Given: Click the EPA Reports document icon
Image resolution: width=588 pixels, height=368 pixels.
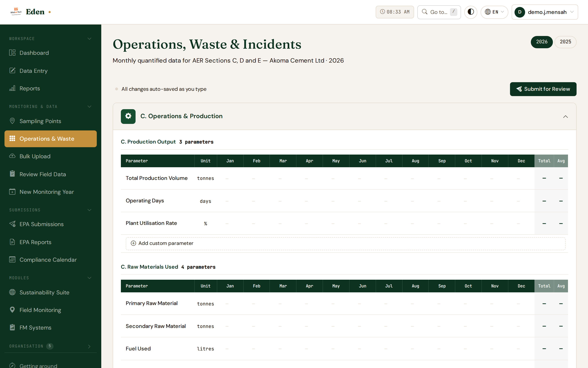Looking at the screenshot, I should tap(12, 242).
